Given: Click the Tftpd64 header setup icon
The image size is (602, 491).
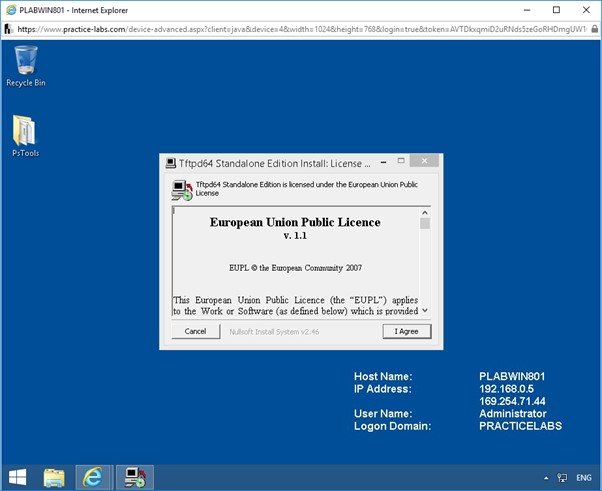Looking at the screenshot, I should click(x=182, y=190).
